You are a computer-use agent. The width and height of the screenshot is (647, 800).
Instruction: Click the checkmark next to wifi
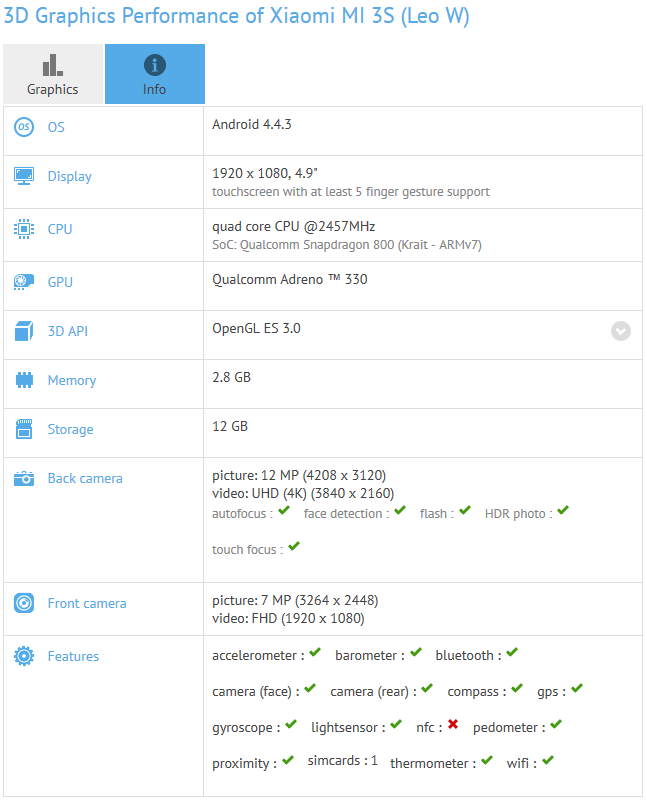pos(546,761)
